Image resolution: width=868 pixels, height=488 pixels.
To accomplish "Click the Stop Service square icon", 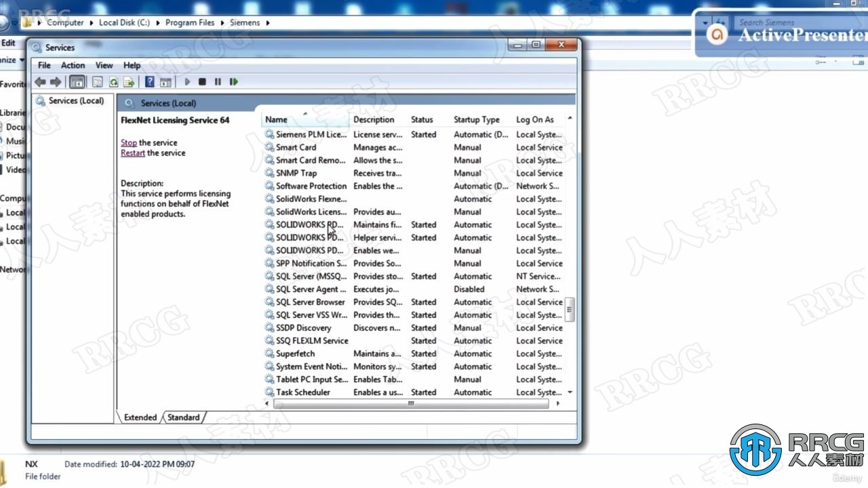I will click(x=202, y=82).
